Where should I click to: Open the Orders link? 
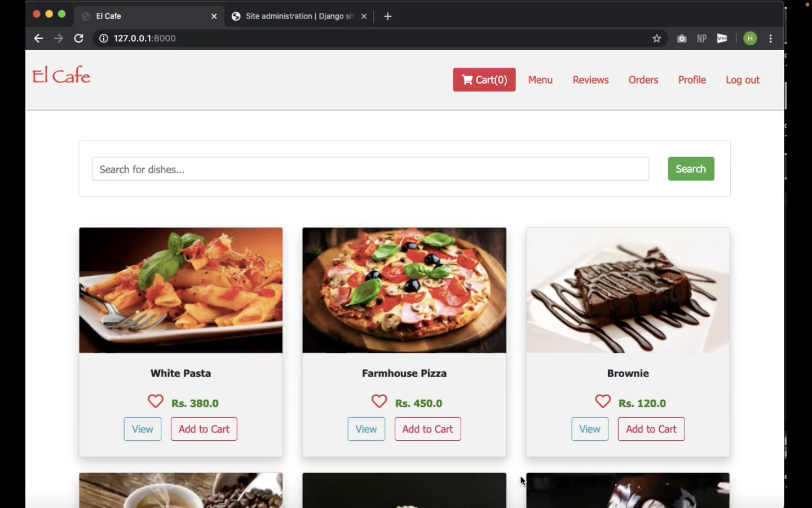[x=643, y=80]
